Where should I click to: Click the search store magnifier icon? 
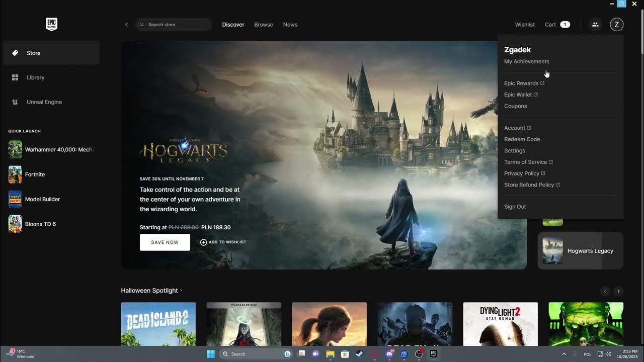pos(142,24)
